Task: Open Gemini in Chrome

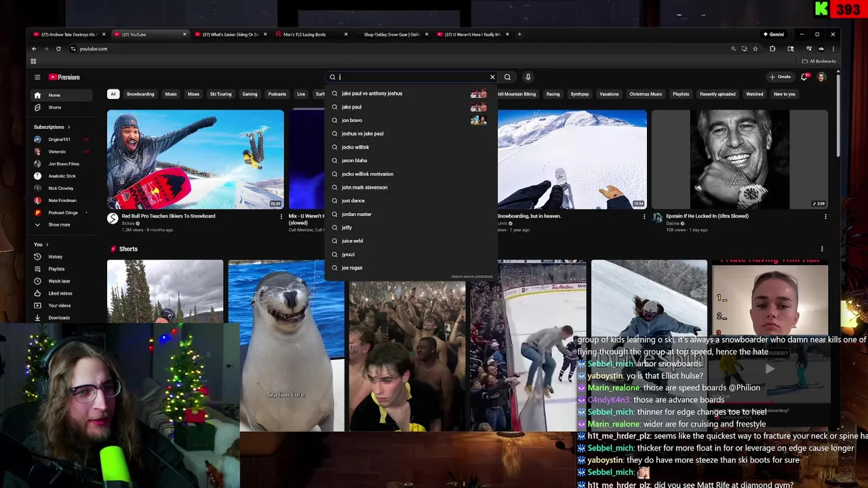Action: 774,34
